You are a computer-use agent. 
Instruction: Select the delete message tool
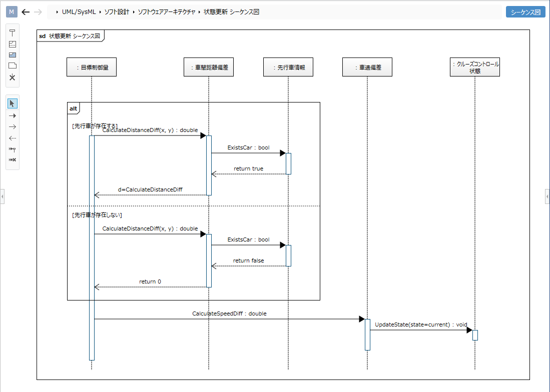coord(13,159)
